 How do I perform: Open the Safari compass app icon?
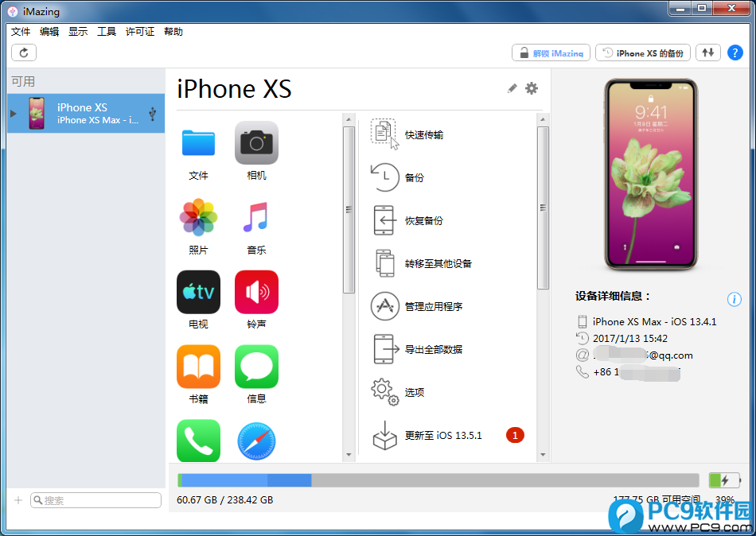[256, 441]
